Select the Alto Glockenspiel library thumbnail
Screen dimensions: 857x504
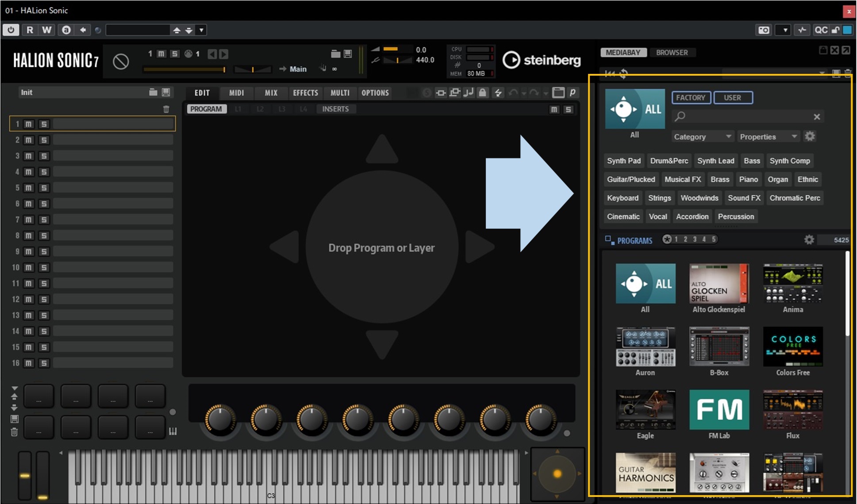719,284
